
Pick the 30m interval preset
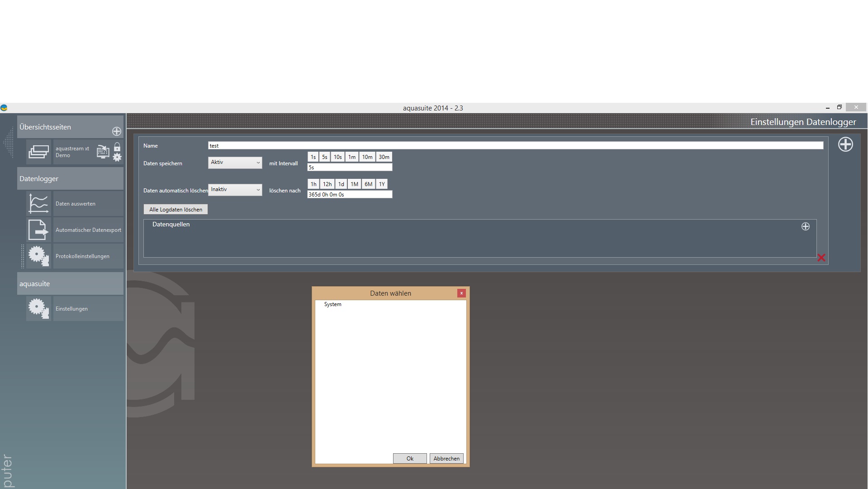(384, 157)
